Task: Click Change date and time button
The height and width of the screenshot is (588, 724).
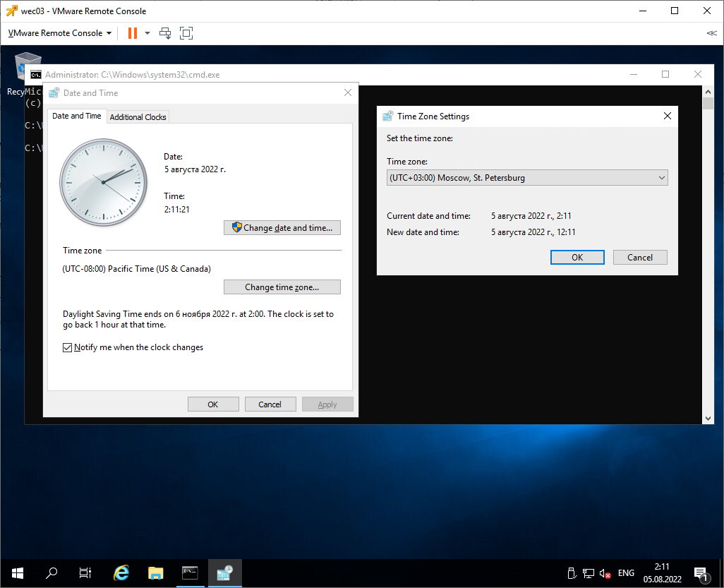Action: point(282,228)
